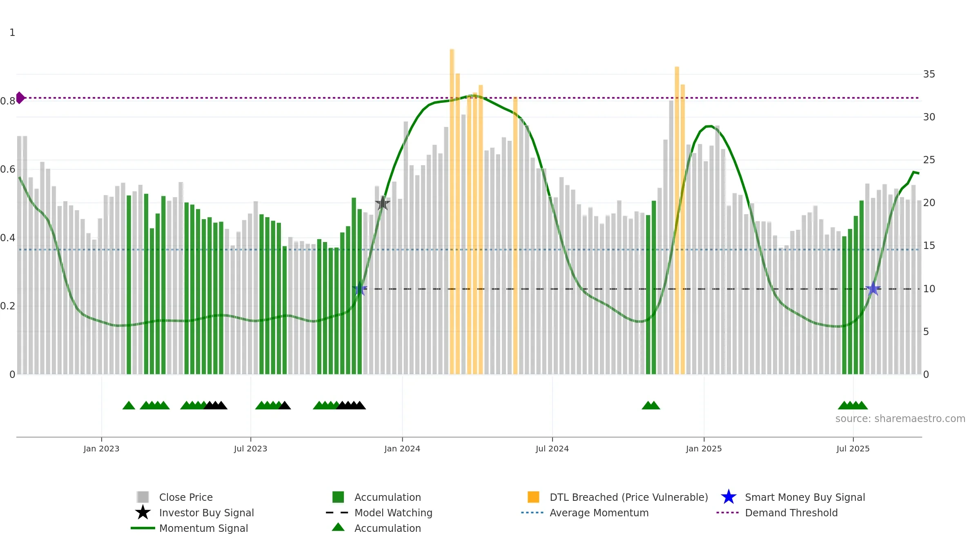Click the blue Smart Money star near Jul 2025
Screen dimensions: 980x551
coord(873,289)
